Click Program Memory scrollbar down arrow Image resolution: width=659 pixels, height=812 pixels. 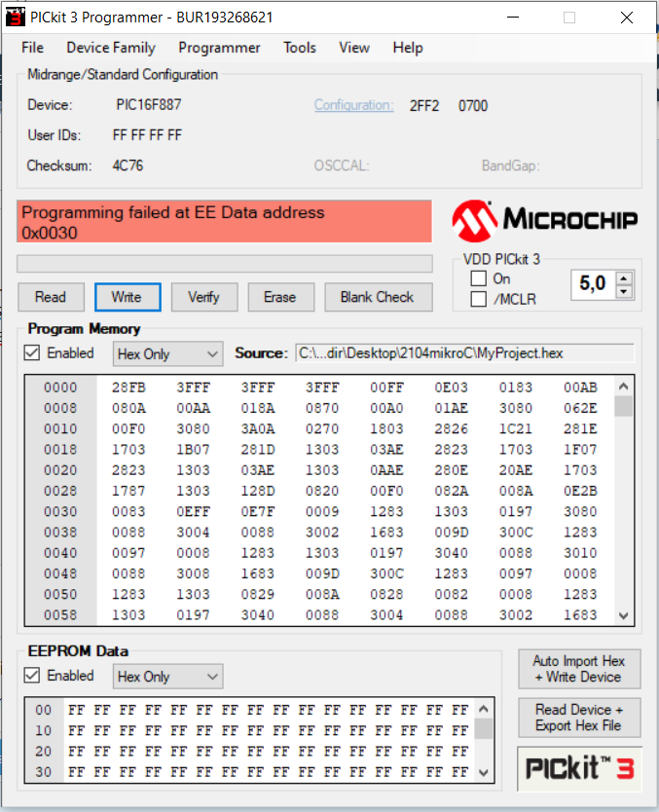pos(624,615)
